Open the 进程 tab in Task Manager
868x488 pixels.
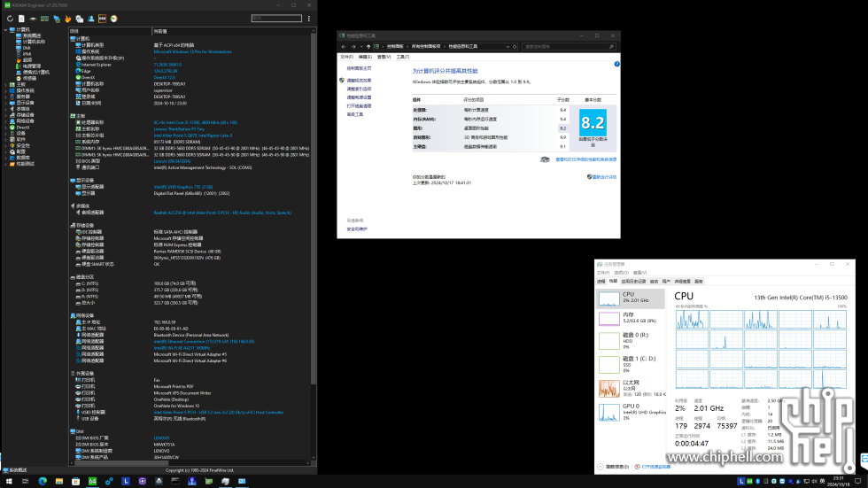pos(601,281)
